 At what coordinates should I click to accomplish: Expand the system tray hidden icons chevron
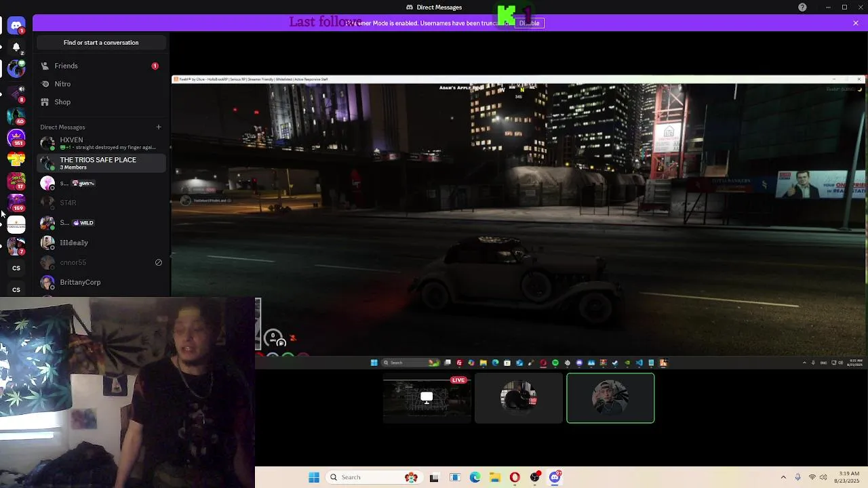coord(783,477)
